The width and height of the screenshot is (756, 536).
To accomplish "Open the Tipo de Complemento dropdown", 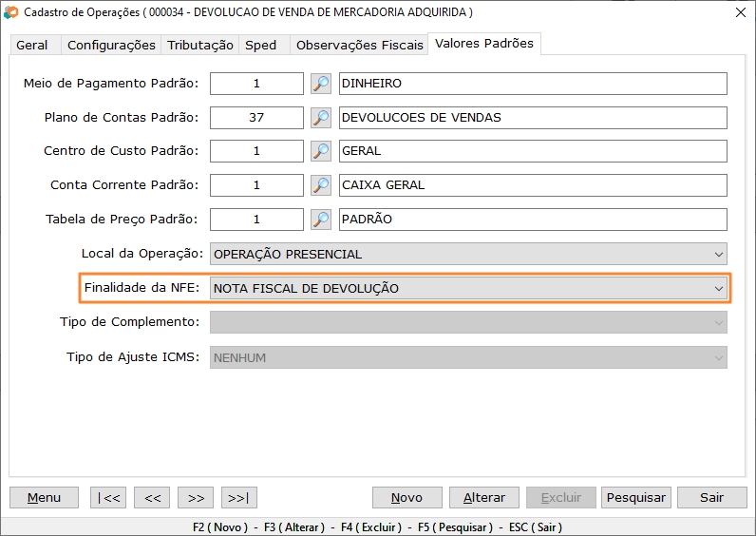I will (x=468, y=322).
